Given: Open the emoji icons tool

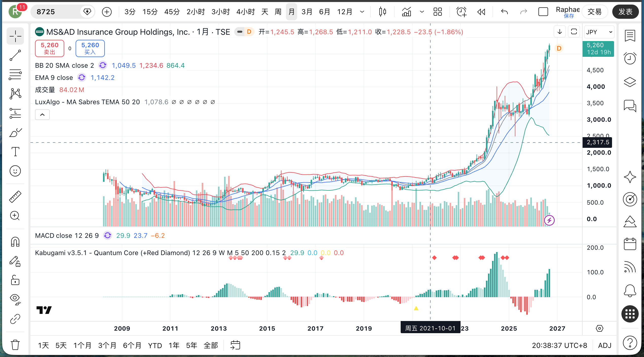Looking at the screenshot, I should tap(15, 171).
